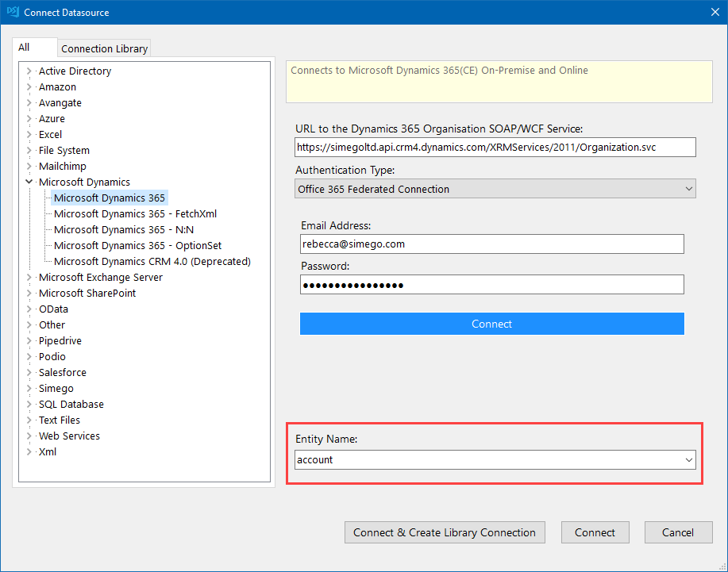Expand the Mailchimp node

pyautogui.click(x=29, y=166)
